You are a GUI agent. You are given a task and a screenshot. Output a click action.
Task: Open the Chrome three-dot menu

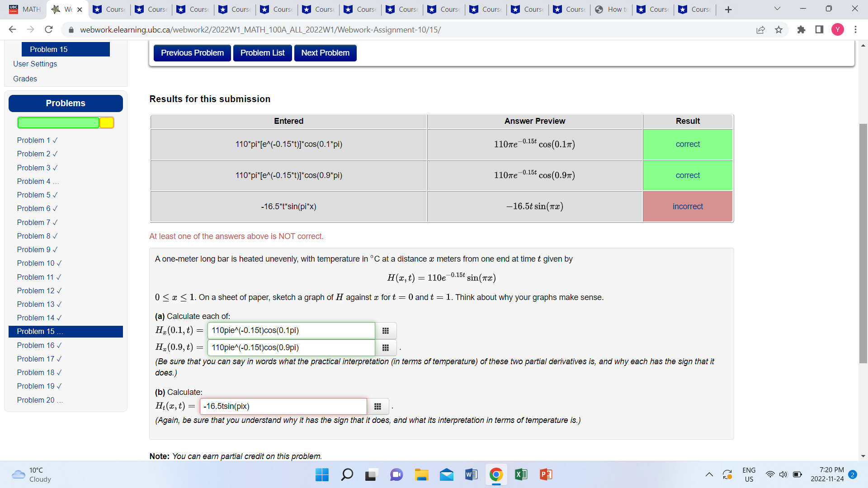(855, 30)
